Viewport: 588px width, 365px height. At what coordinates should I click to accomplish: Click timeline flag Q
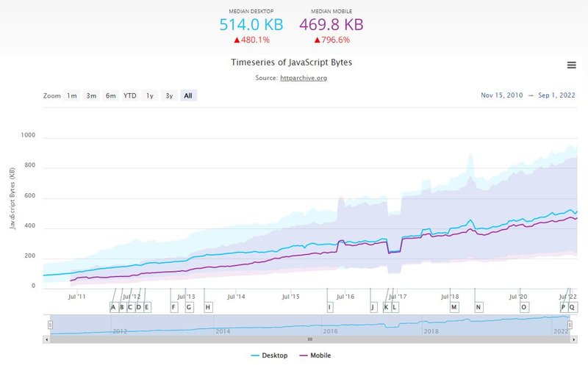pyautogui.click(x=573, y=307)
